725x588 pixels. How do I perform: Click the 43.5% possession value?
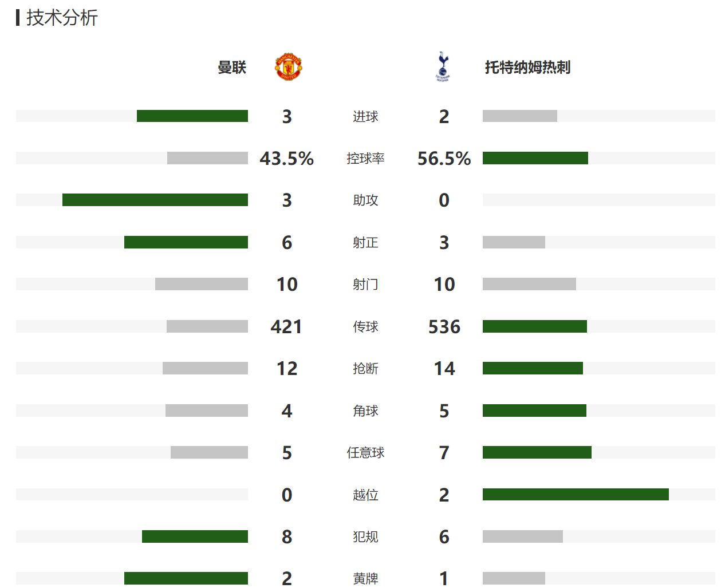click(286, 159)
